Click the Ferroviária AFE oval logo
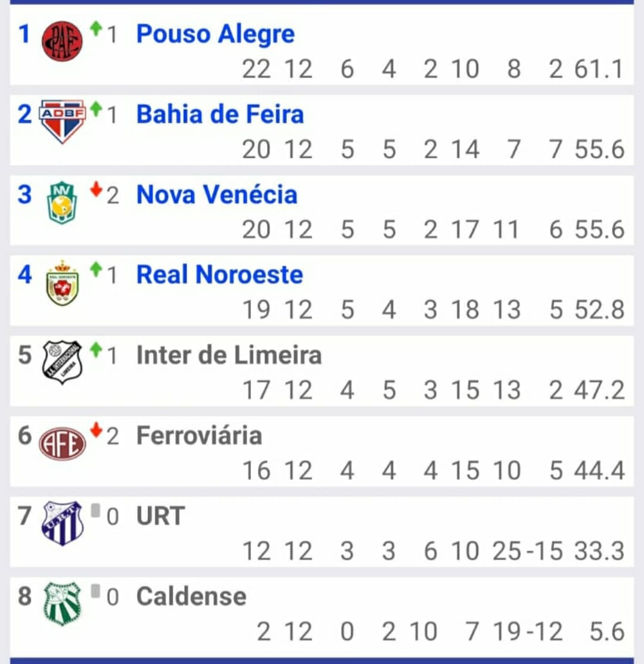This screenshot has height=664, width=644. tap(62, 443)
